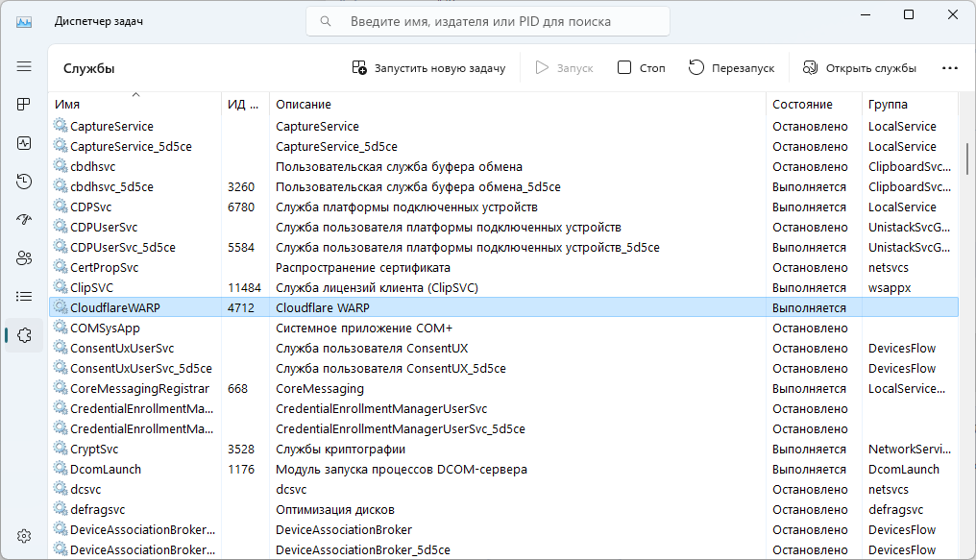Image resolution: width=976 pixels, height=560 pixels.
Task: Switch to App history sidebar icon
Action: click(24, 181)
